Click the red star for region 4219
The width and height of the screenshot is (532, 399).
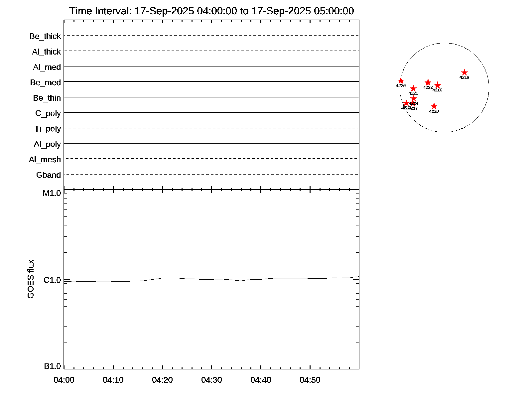pos(465,73)
